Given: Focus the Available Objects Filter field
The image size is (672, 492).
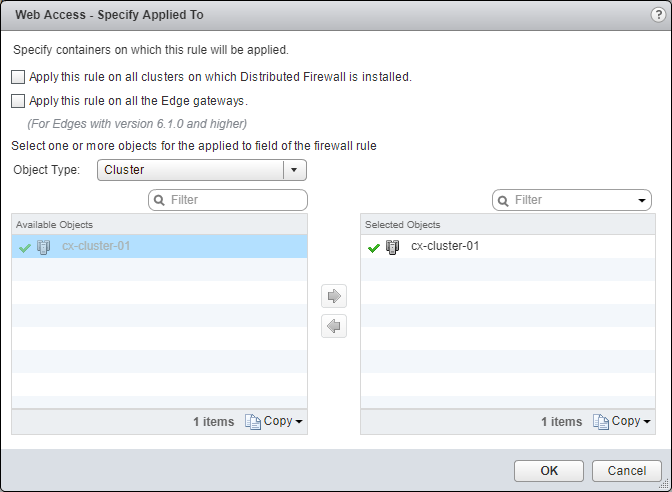Looking at the screenshot, I should (x=235, y=200).
